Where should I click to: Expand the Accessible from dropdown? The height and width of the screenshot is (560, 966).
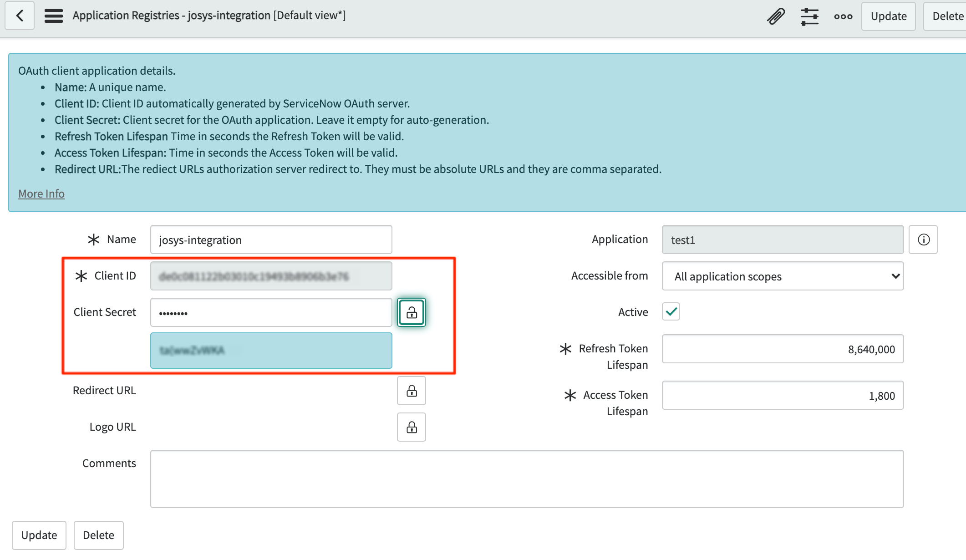point(783,276)
